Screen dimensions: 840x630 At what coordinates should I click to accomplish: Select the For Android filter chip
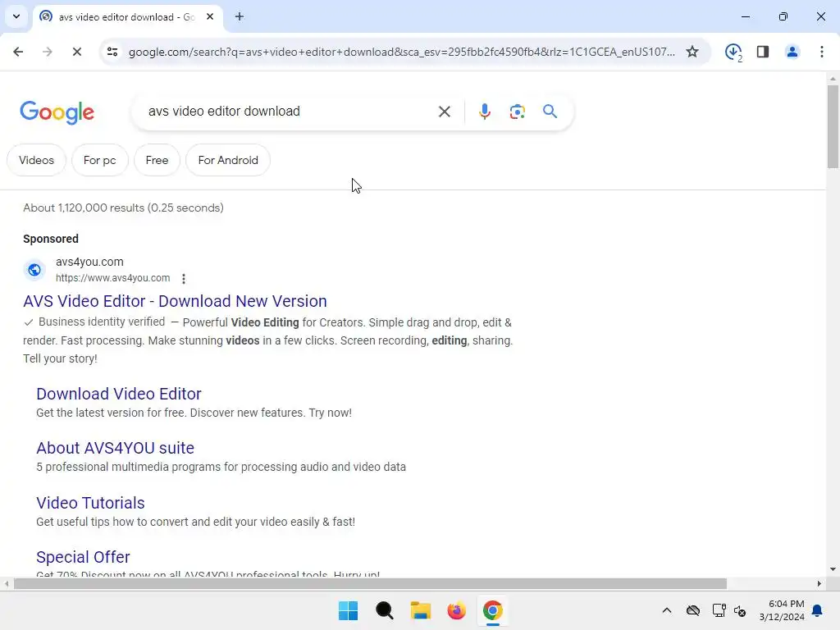click(228, 160)
